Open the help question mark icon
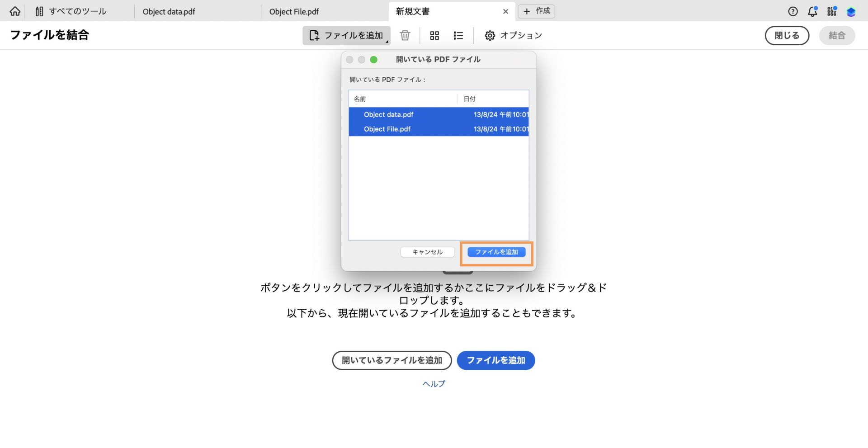The image size is (868, 448). click(793, 11)
